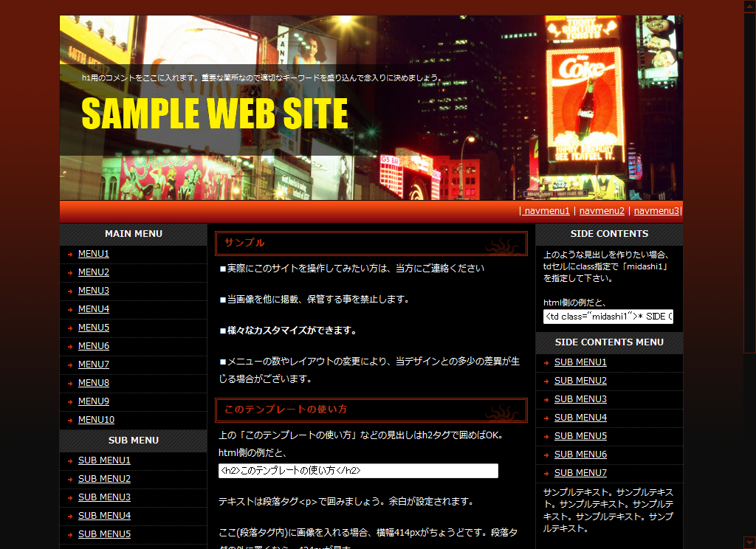Screen dimensions: 756x549
Task: Click the MAIN MENU header
Action: pos(134,234)
